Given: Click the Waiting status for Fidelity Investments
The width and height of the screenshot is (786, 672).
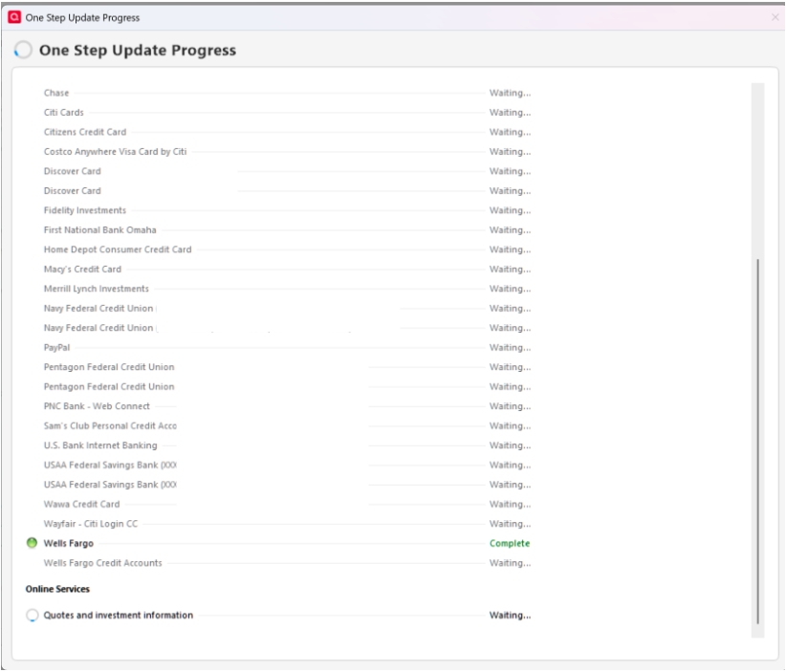Looking at the screenshot, I should point(510,210).
